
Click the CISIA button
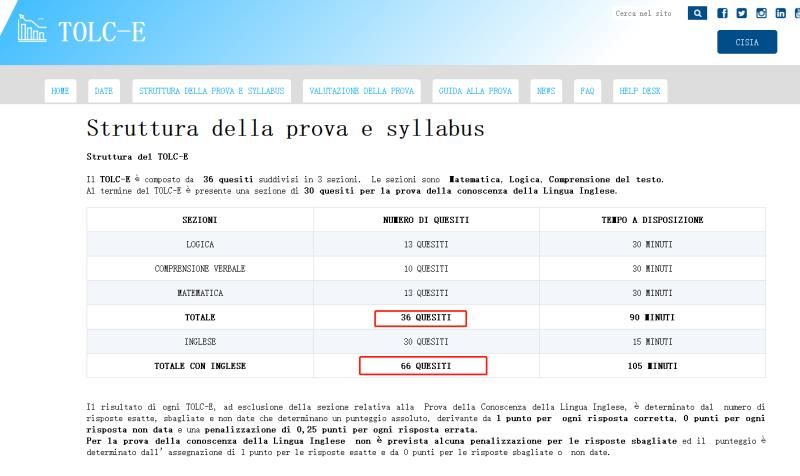click(747, 42)
